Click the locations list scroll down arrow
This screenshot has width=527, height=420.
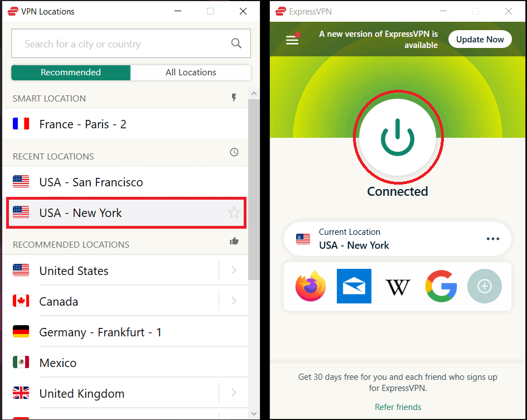click(254, 413)
